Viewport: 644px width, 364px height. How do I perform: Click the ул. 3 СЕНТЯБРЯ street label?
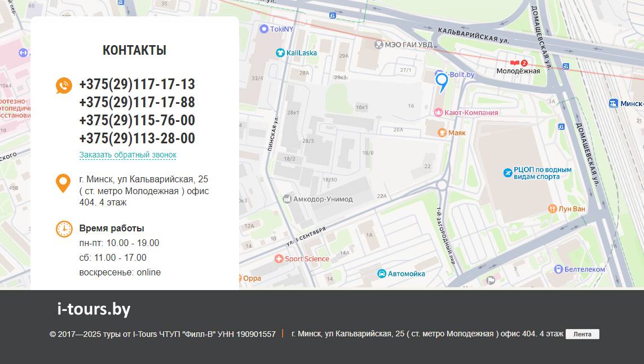pyautogui.click(x=306, y=236)
